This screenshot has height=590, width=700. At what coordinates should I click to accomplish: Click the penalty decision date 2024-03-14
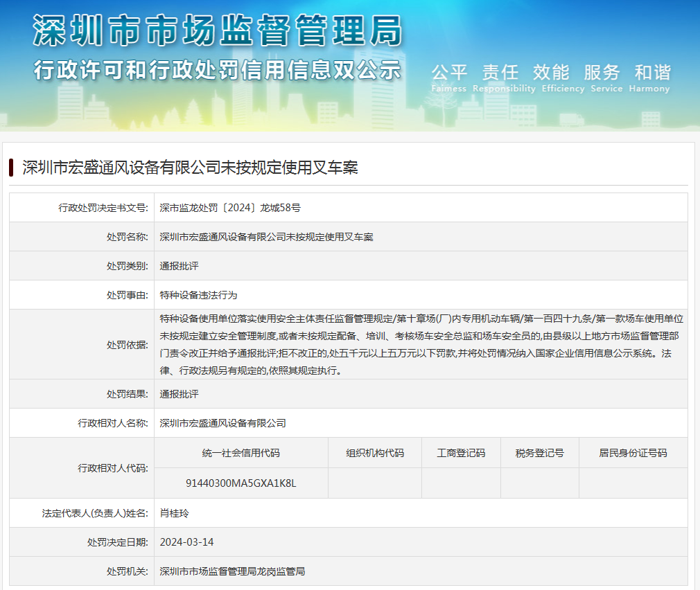click(186, 542)
